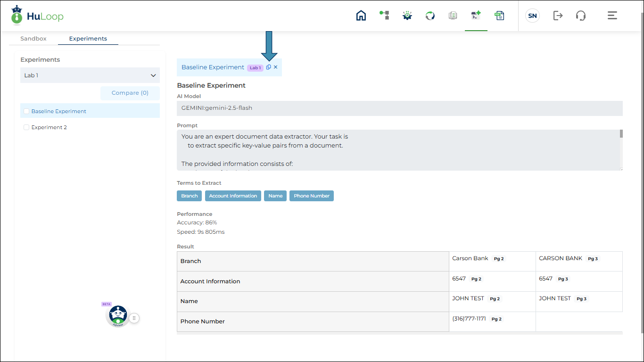This screenshot has width=644, height=362.
Task: Open the workflow diagram icon in navbar
Action: [384, 16]
